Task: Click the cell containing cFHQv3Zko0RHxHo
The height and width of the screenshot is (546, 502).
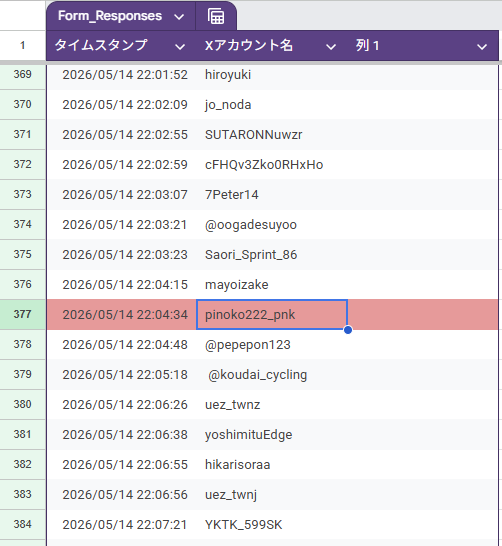Action: coord(272,164)
